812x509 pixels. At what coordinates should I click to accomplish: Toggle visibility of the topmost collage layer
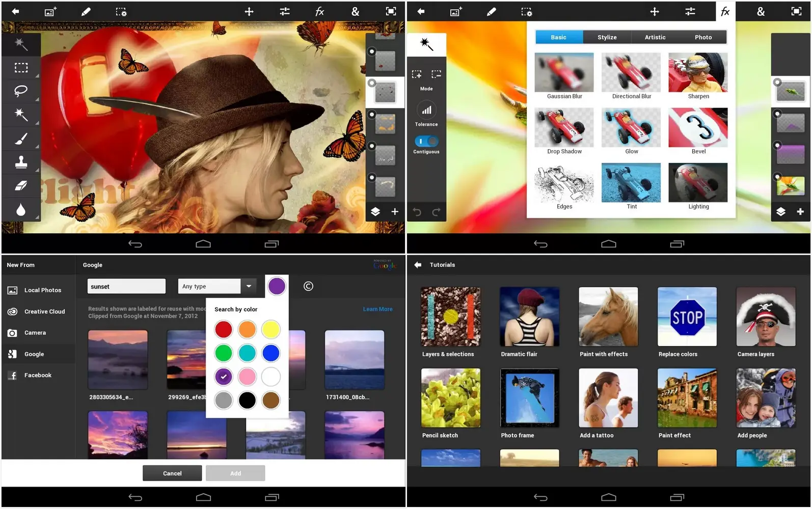click(x=372, y=51)
